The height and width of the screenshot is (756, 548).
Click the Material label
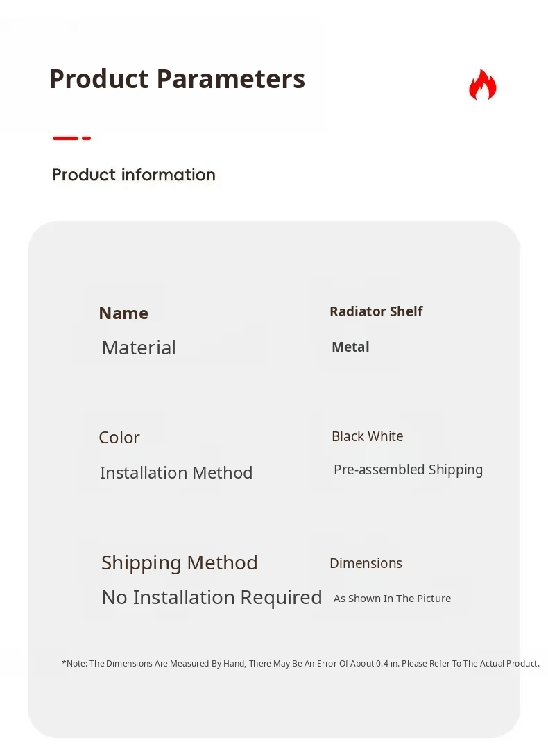[x=139, y=347]
